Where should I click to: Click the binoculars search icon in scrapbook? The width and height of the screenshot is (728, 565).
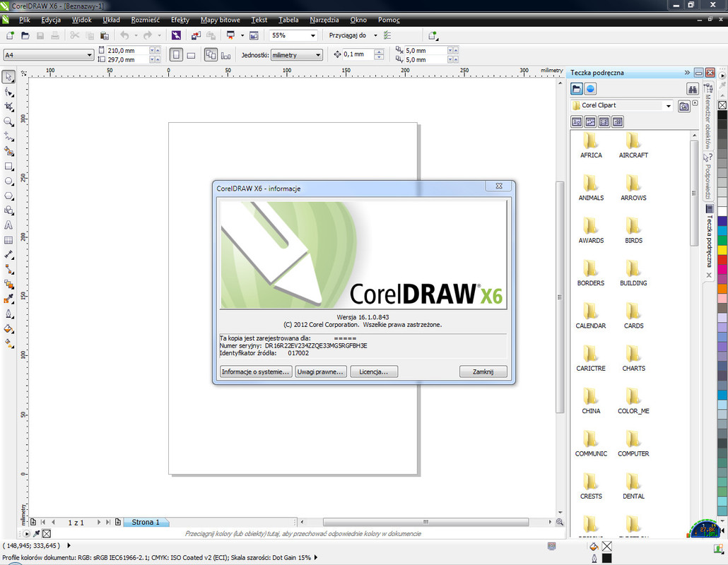coord(692,89)
